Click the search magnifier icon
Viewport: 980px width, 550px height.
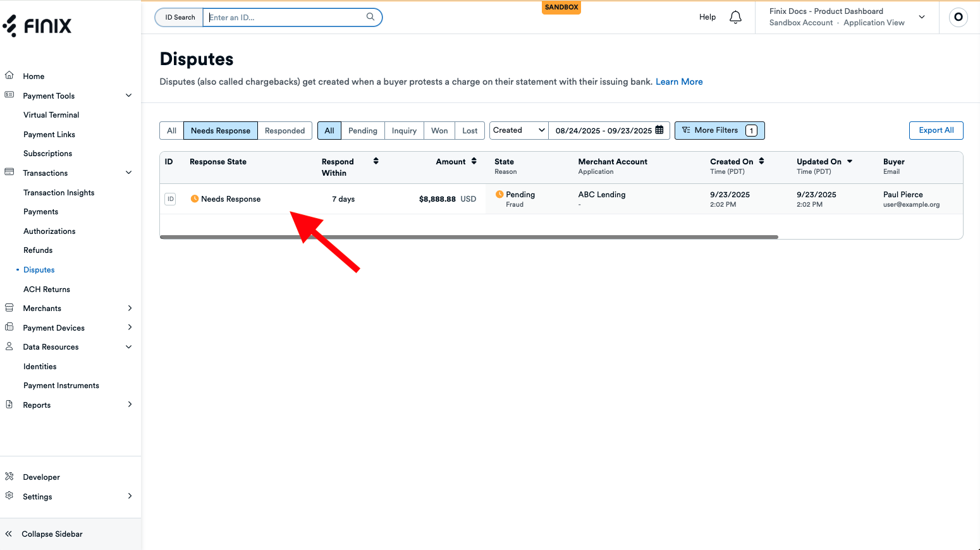(371, 17)
